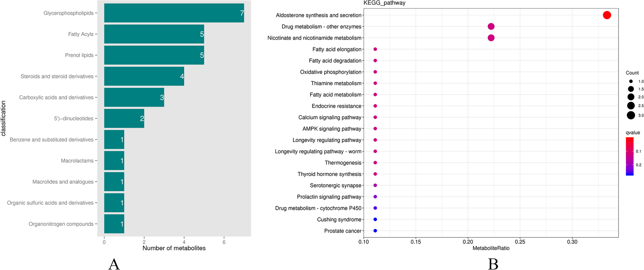Click the Carboxylic acids and derivatives bar
The image size is (644, 270).
[134, 97]
